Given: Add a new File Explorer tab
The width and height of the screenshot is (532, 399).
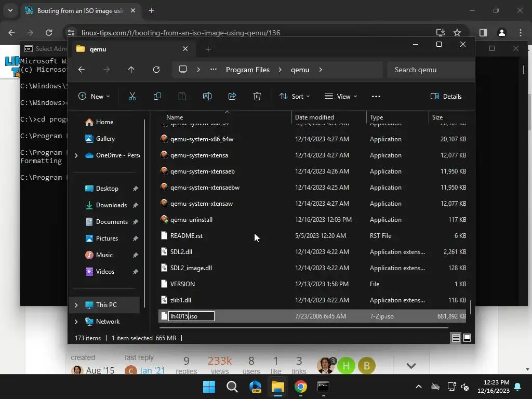Looking at the screenshot, I should coord(208,49).
